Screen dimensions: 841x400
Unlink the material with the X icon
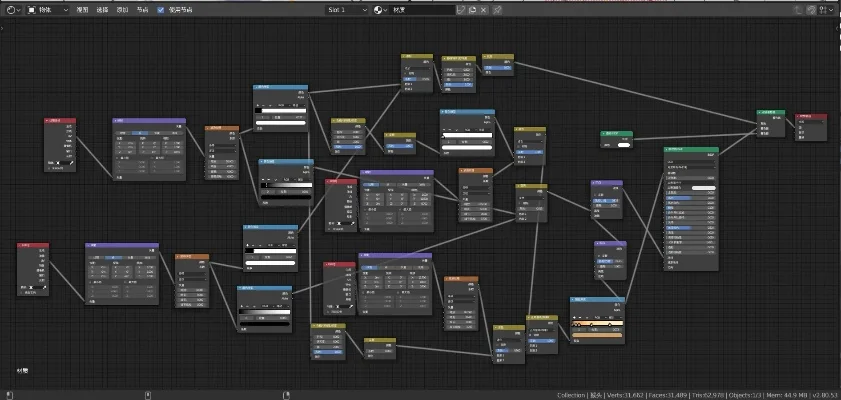point(483,10)
